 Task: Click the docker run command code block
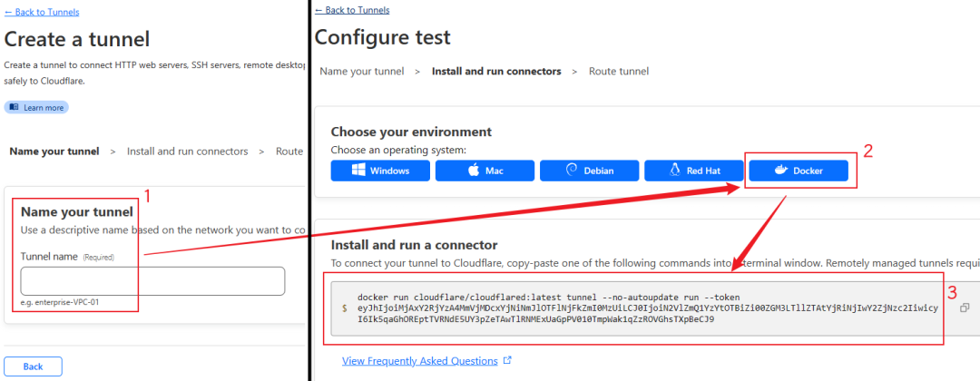pyautogui.click(x=635, y=308)
